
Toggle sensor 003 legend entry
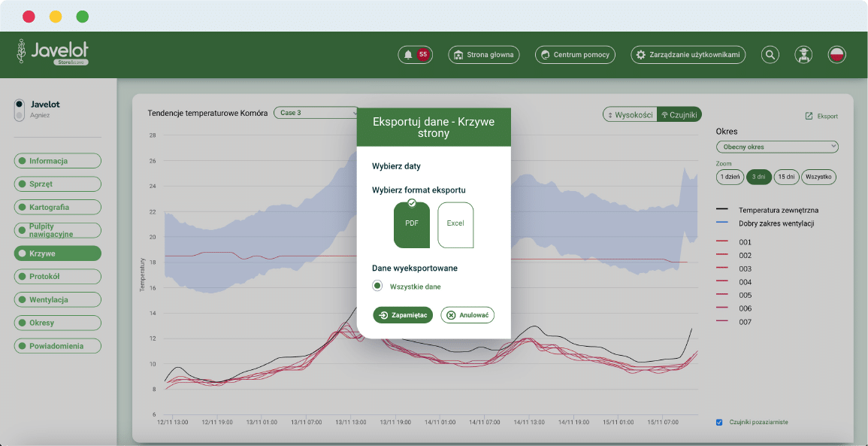tap(734, 269)
